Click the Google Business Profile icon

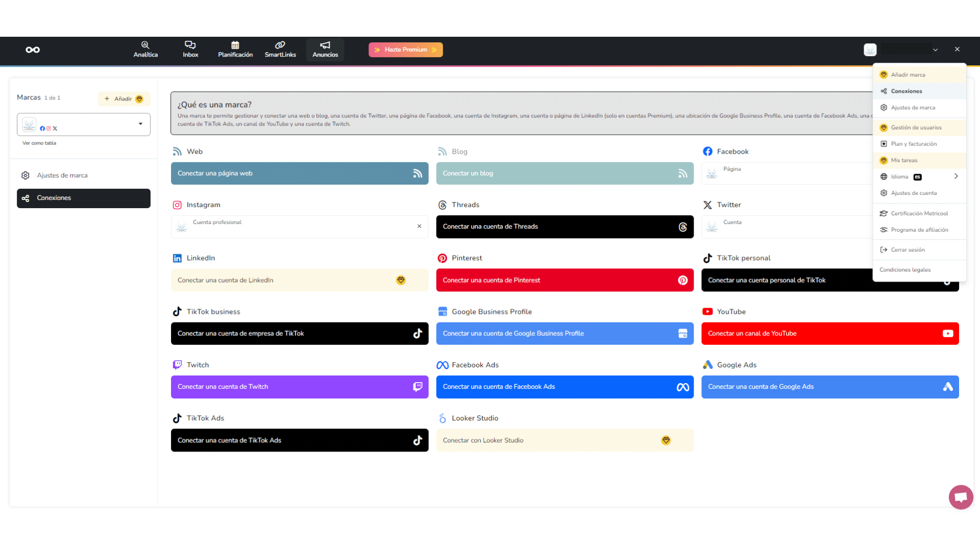point(443,312)
